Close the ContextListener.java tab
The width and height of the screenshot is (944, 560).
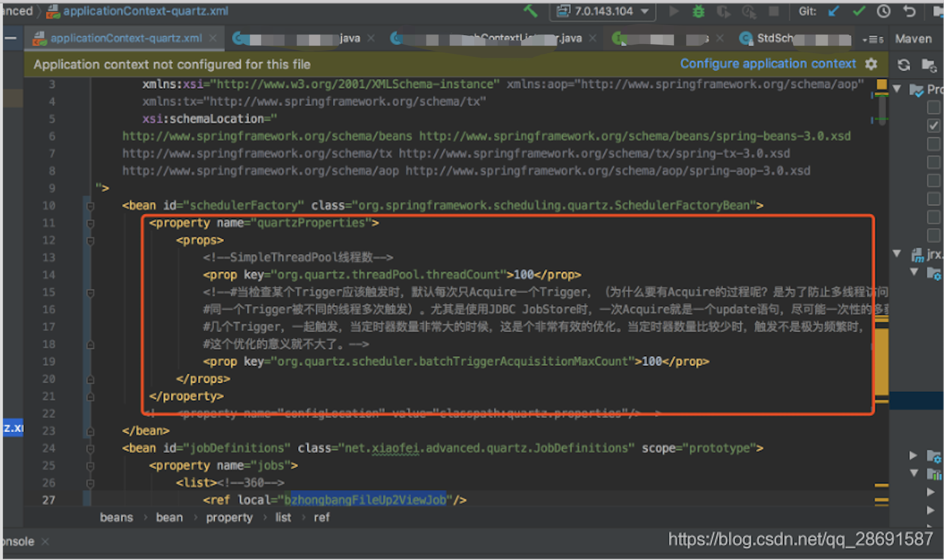(x=593, y=38)
